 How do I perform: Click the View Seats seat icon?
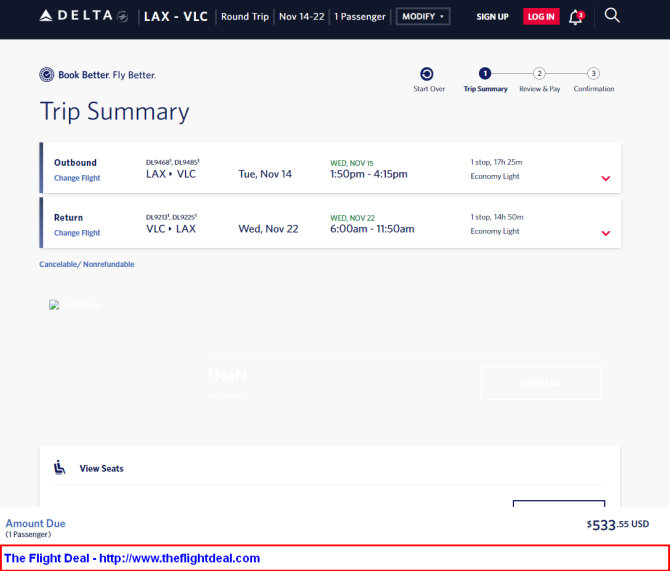tap(59, 468)
